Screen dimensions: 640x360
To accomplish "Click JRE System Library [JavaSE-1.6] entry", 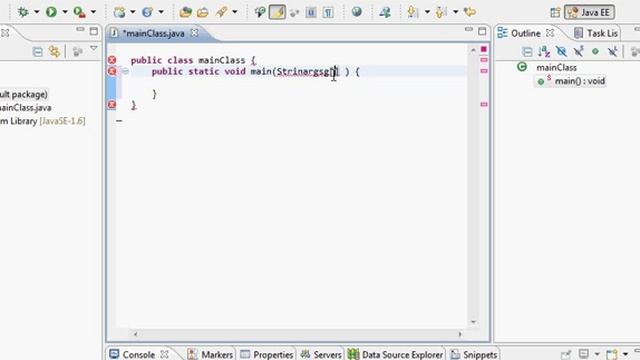I will coord(42,121).
